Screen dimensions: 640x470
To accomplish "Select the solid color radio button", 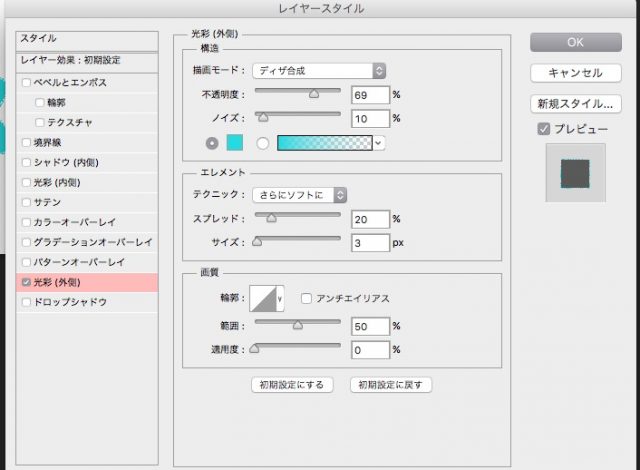I will pyautogui.click(x=211, y=143).
